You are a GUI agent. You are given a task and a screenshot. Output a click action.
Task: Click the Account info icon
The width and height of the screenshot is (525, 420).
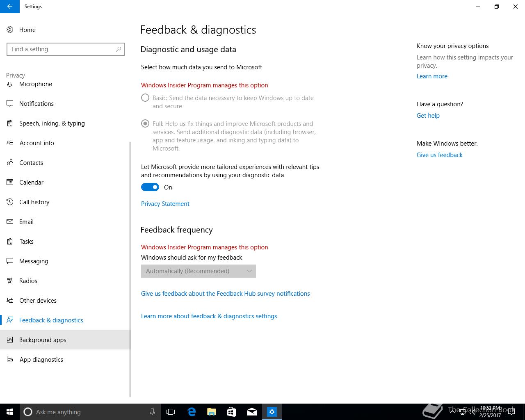[10, 143]
